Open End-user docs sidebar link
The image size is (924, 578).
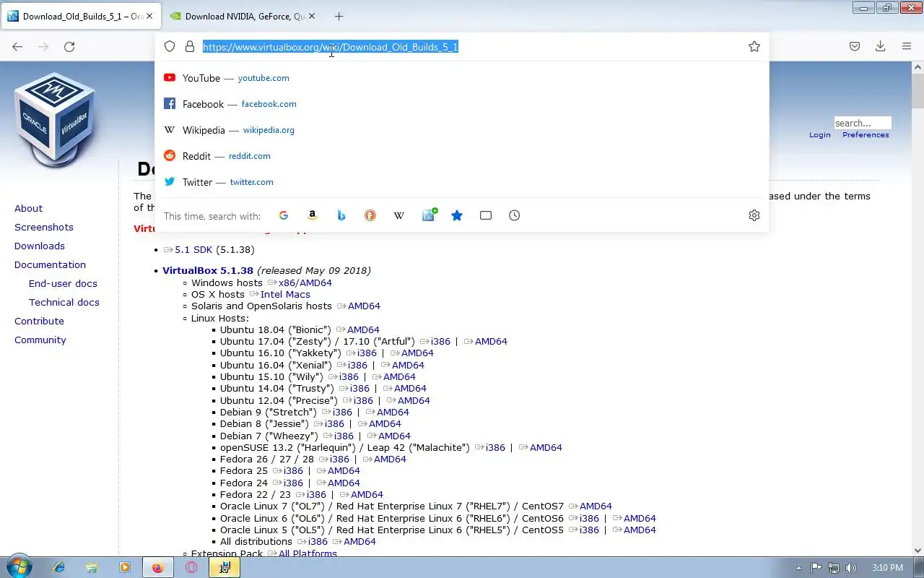[63, 283]
